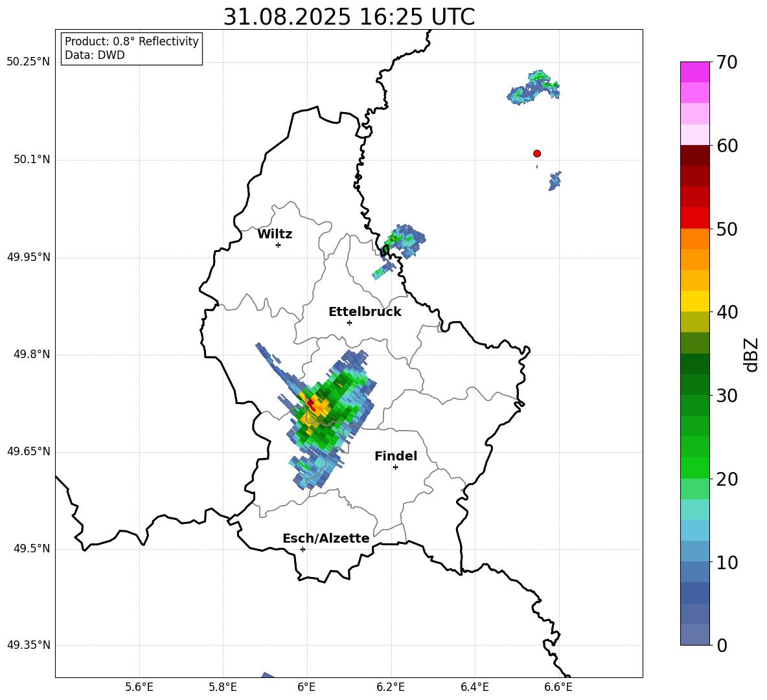Screen dimensions: 767x700
Task: Click the Ettelbruck station cross marker
Action: pyautogui.click(x=349, y=322)
